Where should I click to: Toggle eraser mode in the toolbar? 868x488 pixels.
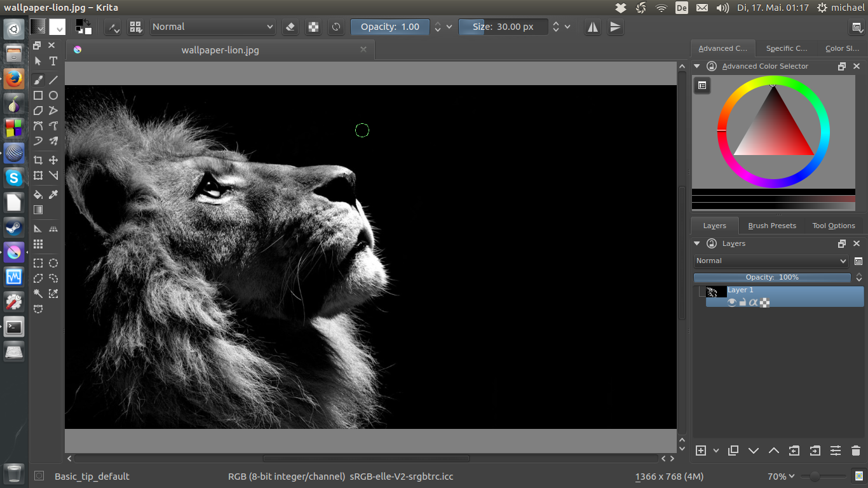coord(290,27)
